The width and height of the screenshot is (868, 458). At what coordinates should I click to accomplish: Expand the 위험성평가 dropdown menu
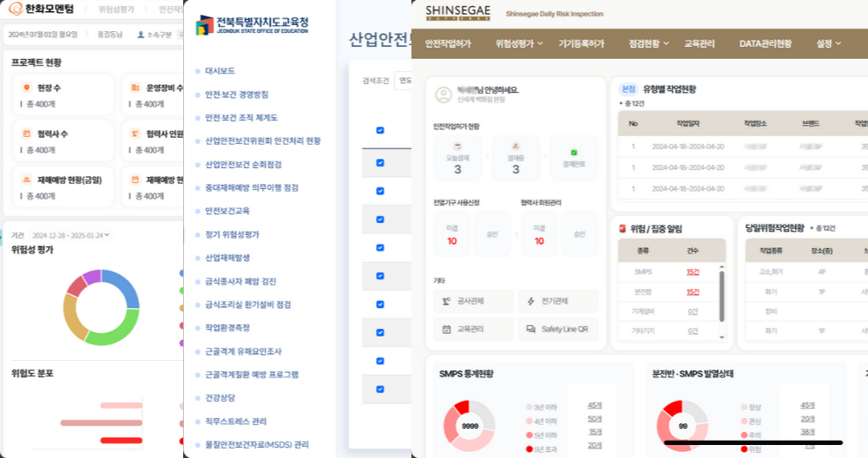tap(519, 43)
